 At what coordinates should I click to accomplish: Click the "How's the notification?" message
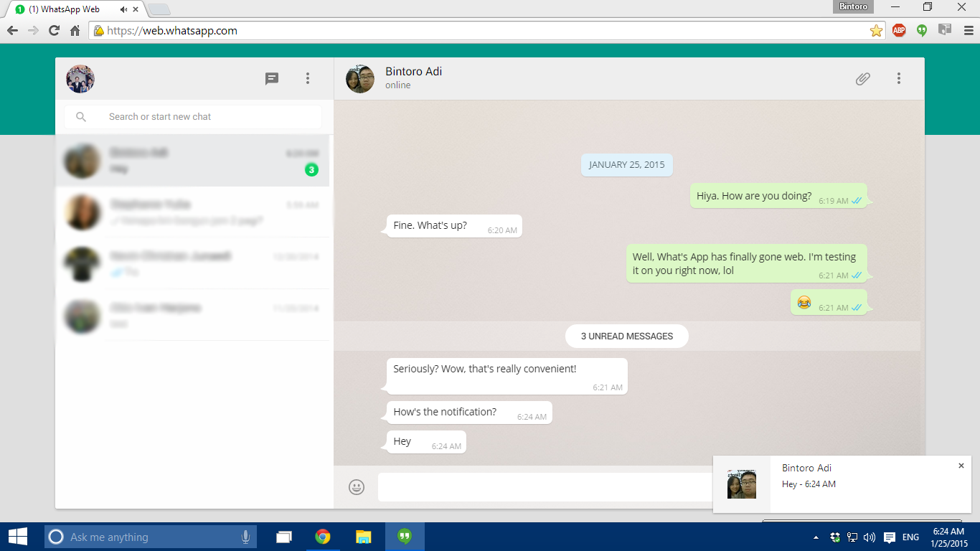click(469, 413)
